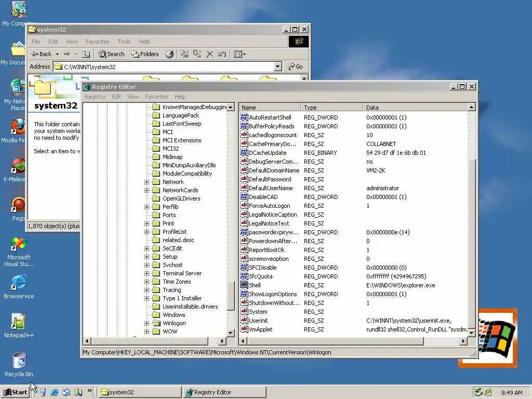This screenshot has height=399, width=532.
Task: Click the Views icon in system32 toolbar
Action: (x=238, y=54)
